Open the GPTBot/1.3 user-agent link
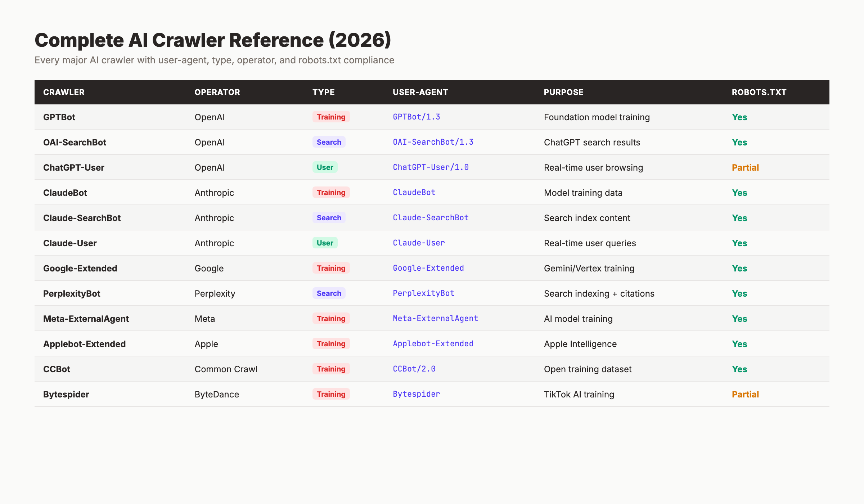Viewport: 864px width, 504px height. tap(416, 117)
